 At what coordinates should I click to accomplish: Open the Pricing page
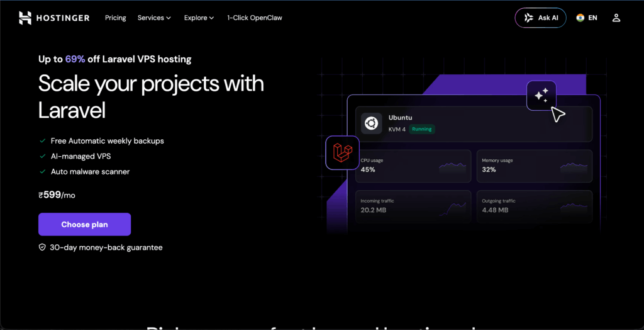116,18
